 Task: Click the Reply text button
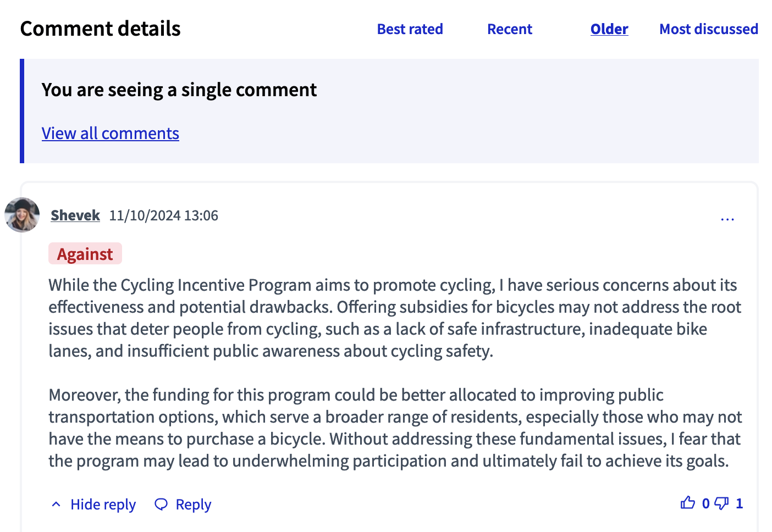click(193, 505)
